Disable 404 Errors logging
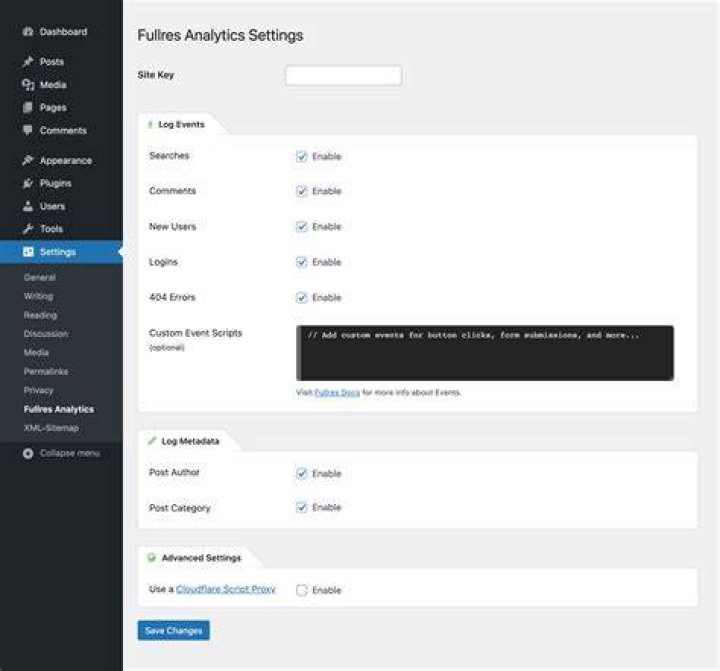 point(301,298)
